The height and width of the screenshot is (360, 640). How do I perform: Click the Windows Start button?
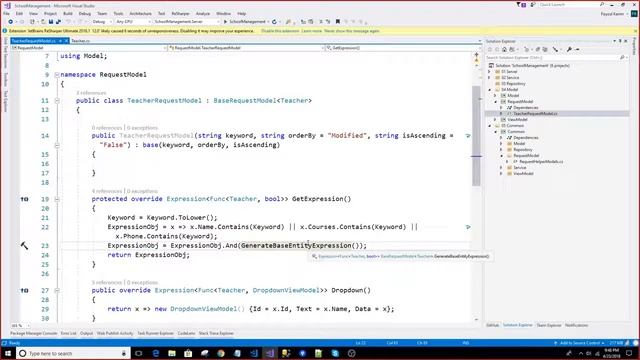8,353
